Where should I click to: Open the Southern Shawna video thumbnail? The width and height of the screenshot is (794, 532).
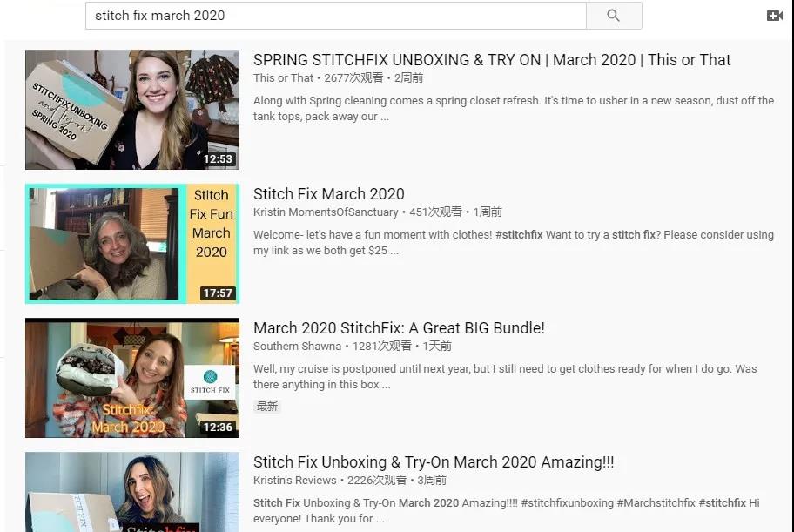(132, 378)
